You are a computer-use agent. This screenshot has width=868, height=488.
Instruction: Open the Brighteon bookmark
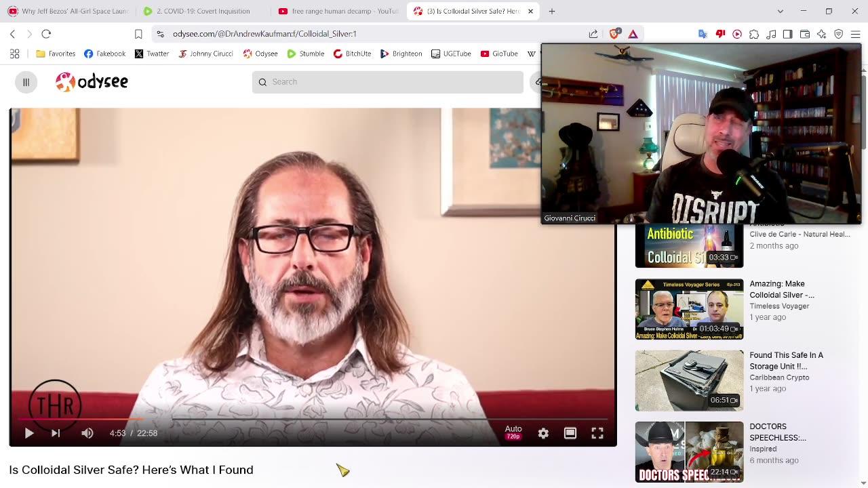click(401, 54)
